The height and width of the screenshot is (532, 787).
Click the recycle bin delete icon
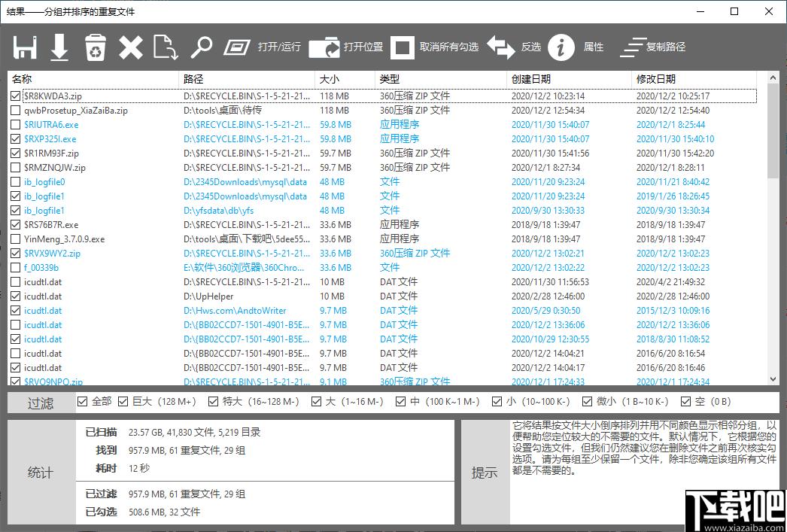pos(95,47)
